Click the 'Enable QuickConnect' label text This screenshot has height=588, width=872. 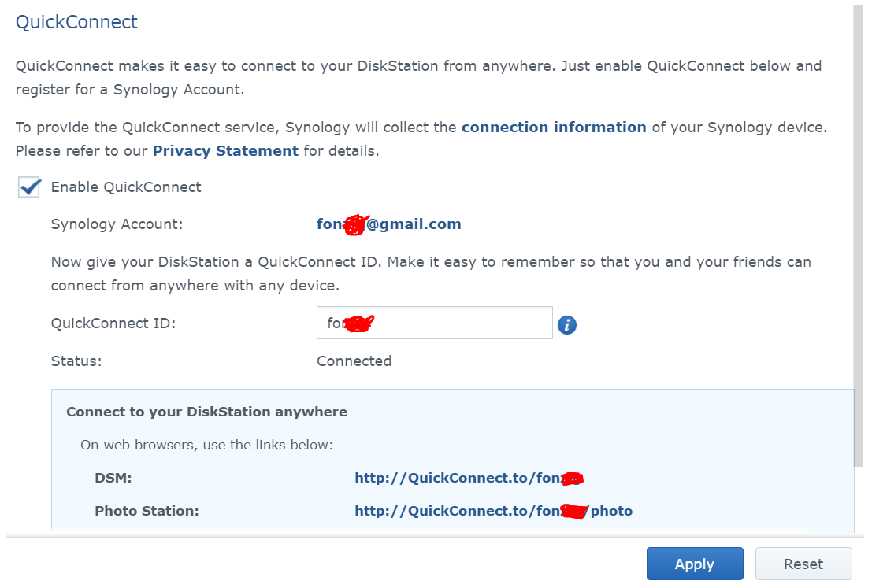pyautogui.click(x=126, y=187)
